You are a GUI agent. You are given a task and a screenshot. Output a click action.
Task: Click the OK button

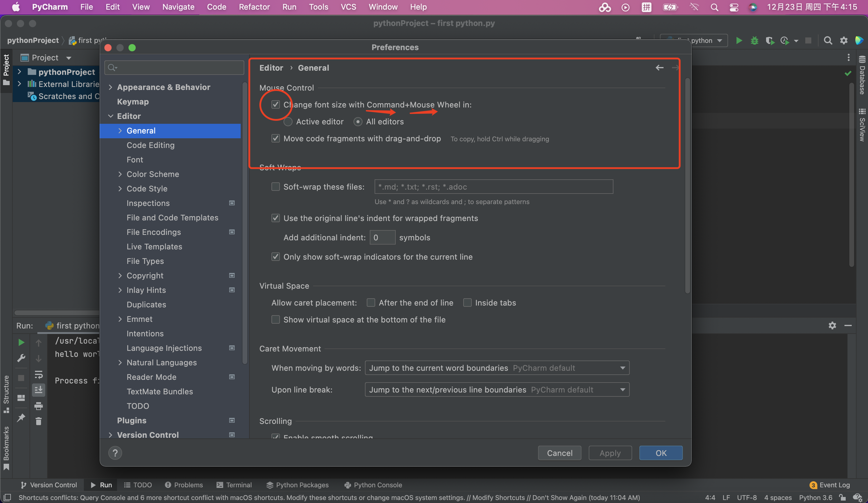point(661,453)
